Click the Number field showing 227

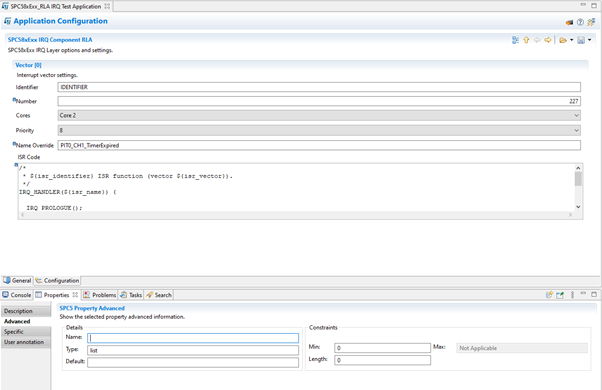(x=319, y=101)
